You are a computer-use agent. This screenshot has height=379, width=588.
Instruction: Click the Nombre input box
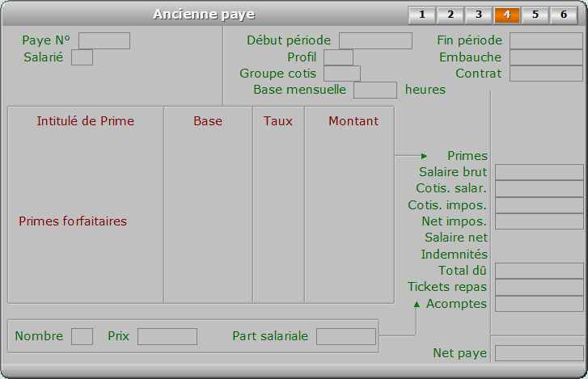click(82, 337)
